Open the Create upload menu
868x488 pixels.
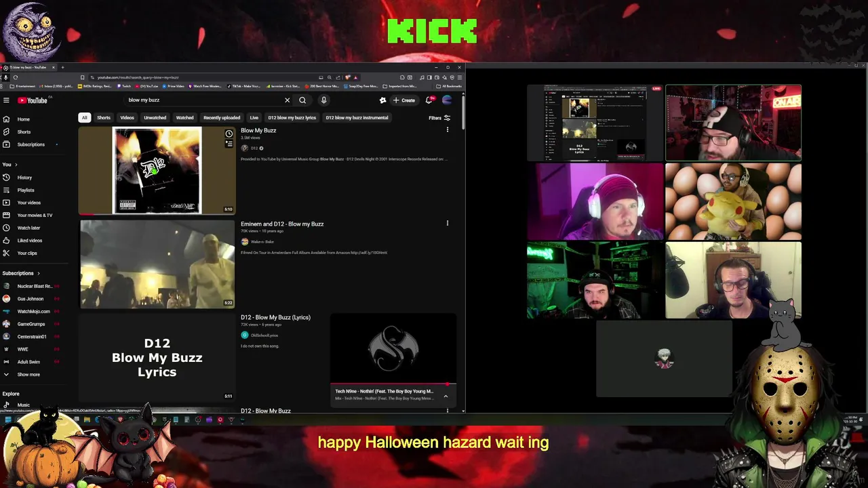pyautogui.click(x=404, y=100)
